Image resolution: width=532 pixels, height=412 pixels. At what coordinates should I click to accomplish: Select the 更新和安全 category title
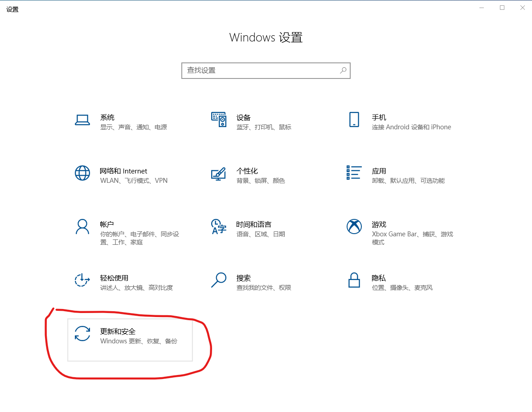(x=118, y=331)
